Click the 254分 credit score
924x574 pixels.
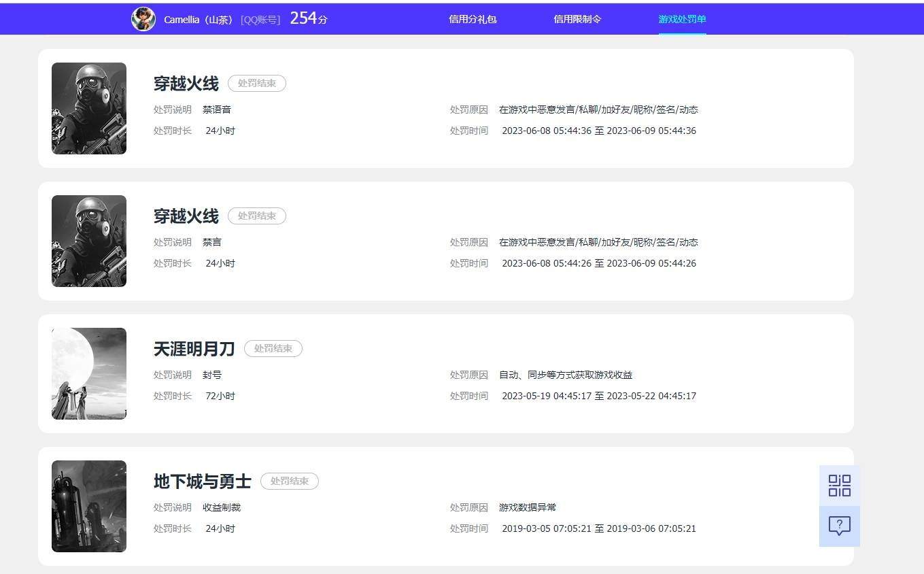(309, 18)
